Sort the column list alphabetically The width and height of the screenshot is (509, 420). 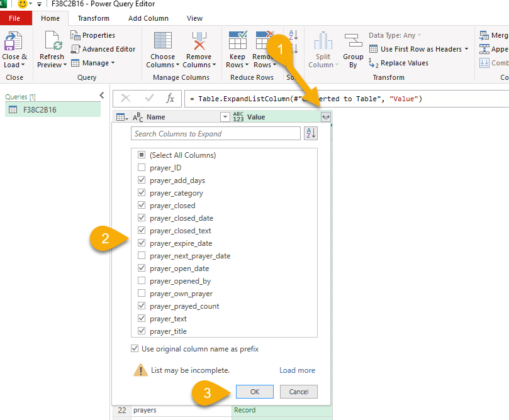tap(311, 133)
